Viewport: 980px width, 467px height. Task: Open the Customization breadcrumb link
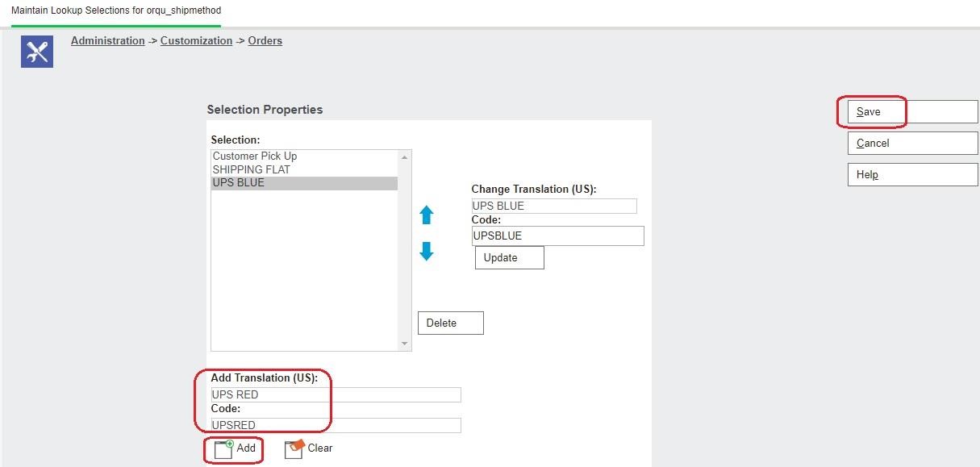click(x=196, y=40)
